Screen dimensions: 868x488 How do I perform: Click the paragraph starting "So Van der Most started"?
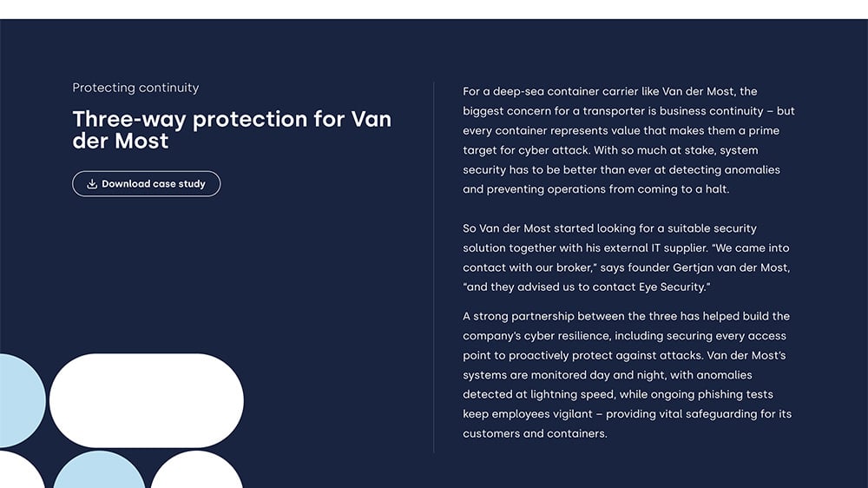[628, 258]
